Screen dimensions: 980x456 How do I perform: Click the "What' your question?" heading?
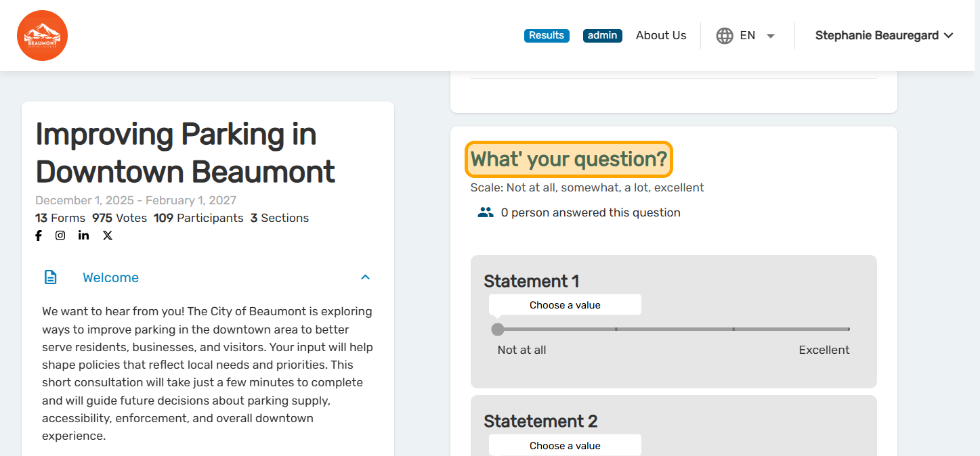(569, 160)
